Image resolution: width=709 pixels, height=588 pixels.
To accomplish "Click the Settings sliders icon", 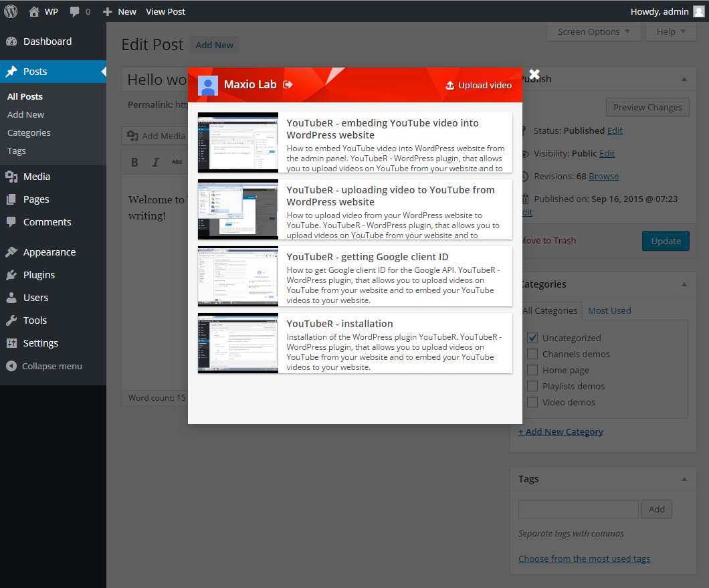I will point(11,343).
